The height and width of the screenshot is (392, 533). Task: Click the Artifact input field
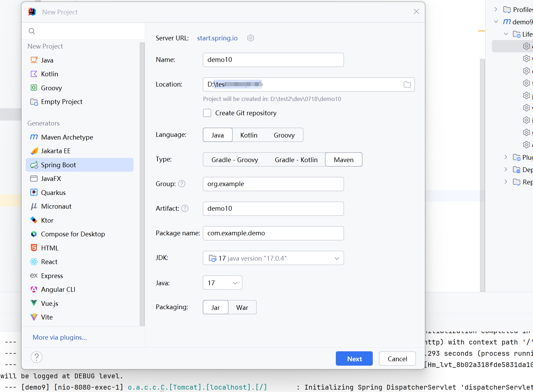pos(273,208)
